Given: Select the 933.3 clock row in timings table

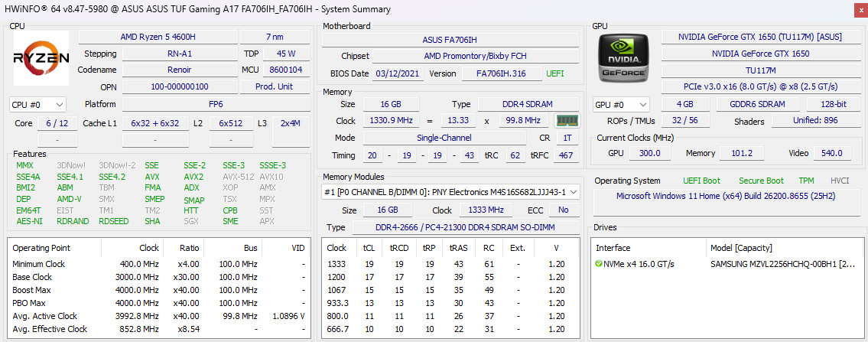Looking at the screenshot, I should click(x=450, y=303).
